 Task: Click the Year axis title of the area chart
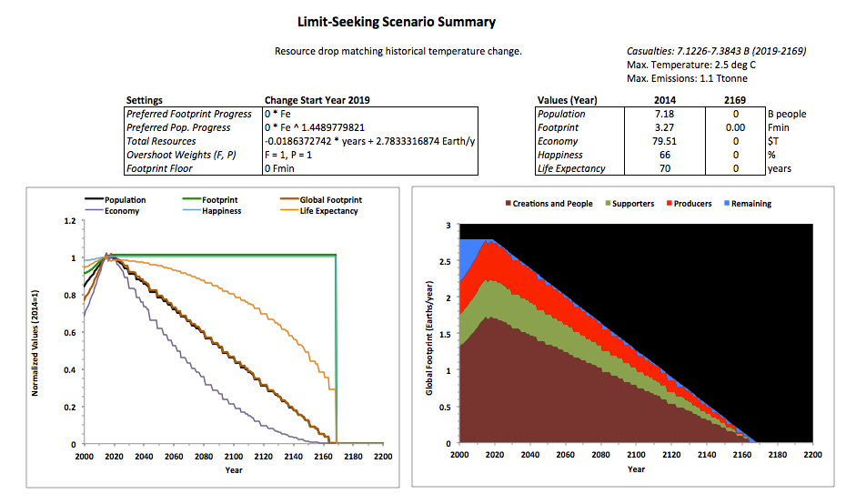[636, 469]
